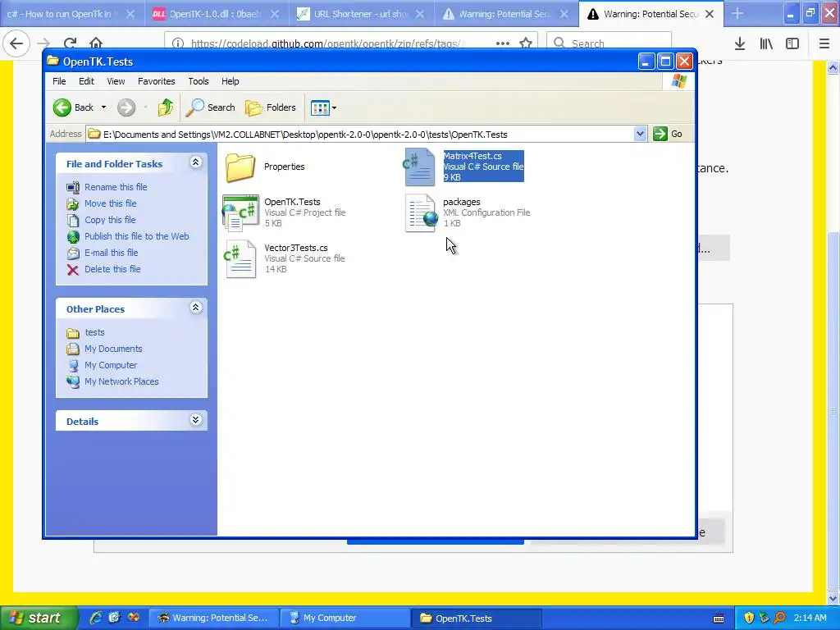The width and height of the screenshot is (840, 630).
Task: Toggle the Firefox sidebar icon
Action: [x=792, y=44]
